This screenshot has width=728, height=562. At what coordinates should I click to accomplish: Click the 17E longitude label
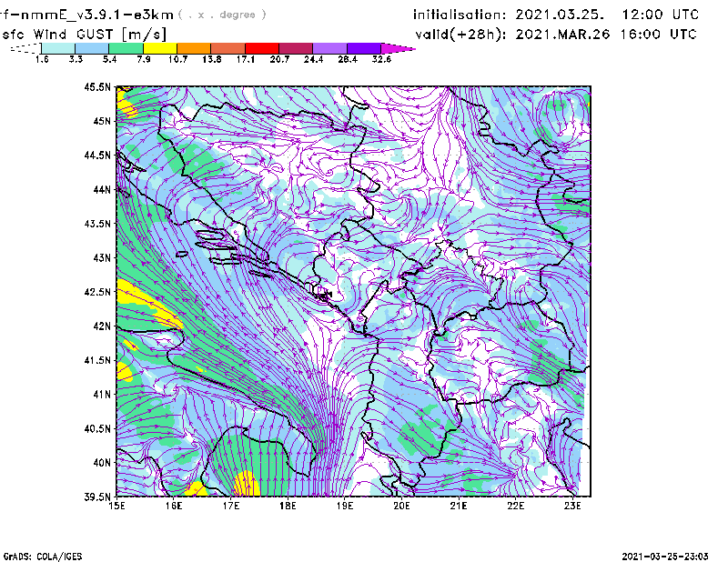pyautogui.click(x=231, y=506)
